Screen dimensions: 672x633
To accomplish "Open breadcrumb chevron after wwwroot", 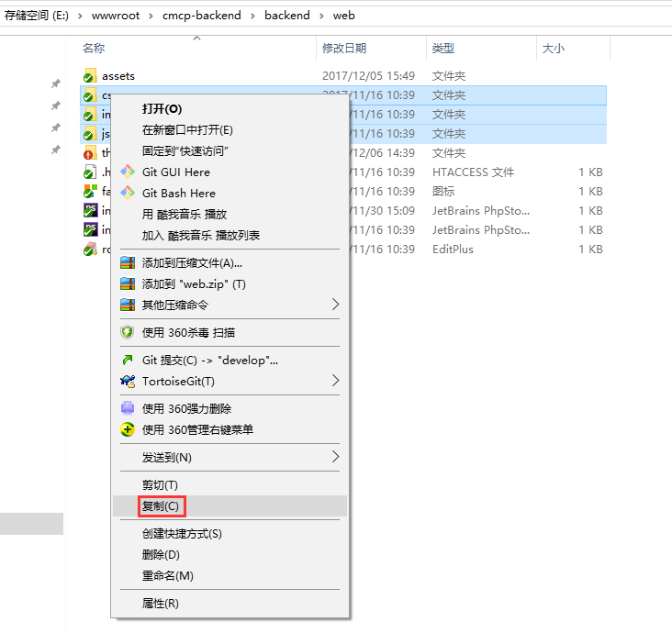I will [x=151, y=16].
